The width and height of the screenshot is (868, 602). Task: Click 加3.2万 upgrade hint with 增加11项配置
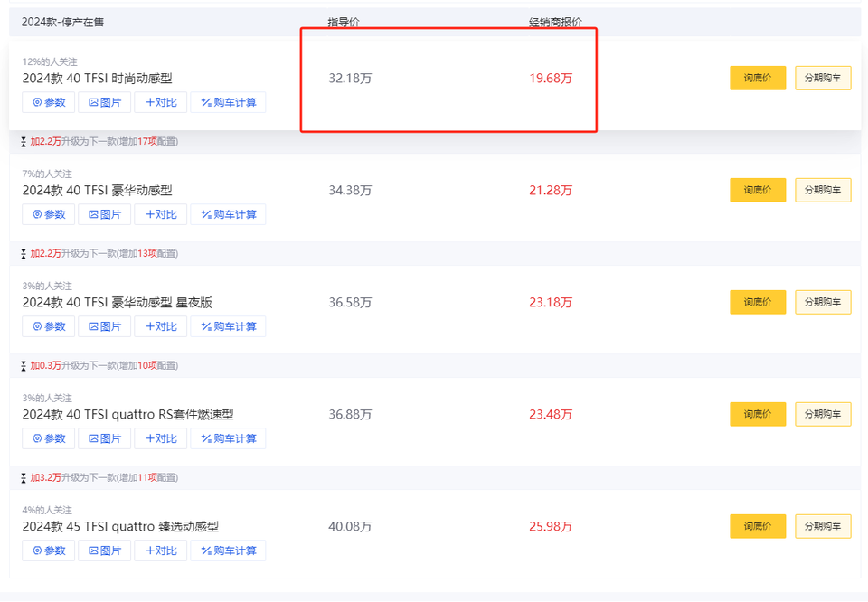click(x=103, y=477)
